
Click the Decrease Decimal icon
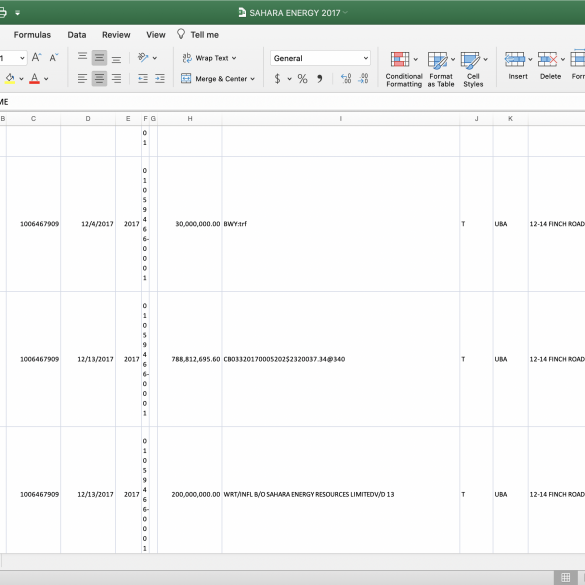click(x=363, y=79)
